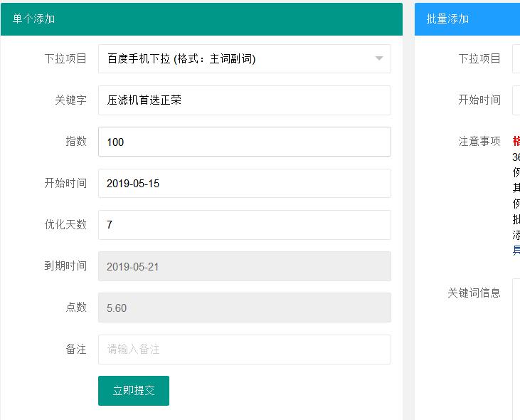Click the 下拉项目 label in 单个添加 panel
This screenshot has height=420, width=520.
click(65, 58)
